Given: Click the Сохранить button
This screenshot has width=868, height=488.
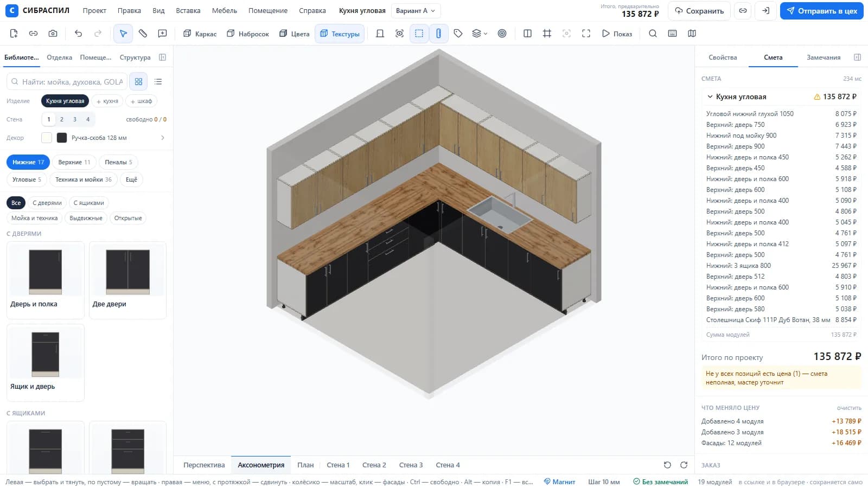Looking at the screenshot, I should click(699, 11).
